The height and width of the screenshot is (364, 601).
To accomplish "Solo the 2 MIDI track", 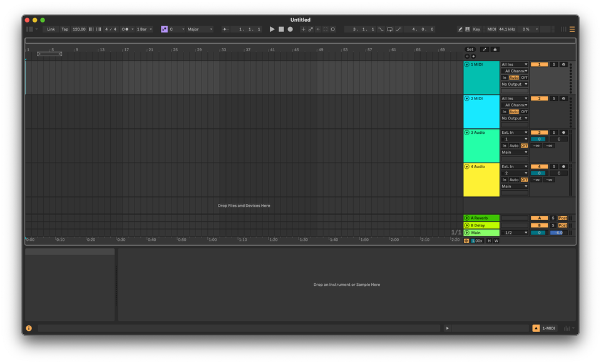I will (554, 98).
